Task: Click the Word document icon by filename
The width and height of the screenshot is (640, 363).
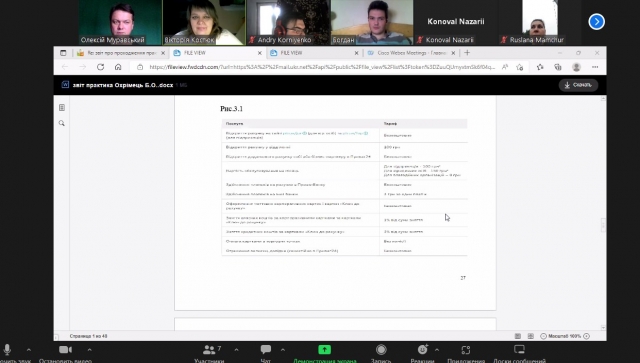Action: (x=65, y=85)
